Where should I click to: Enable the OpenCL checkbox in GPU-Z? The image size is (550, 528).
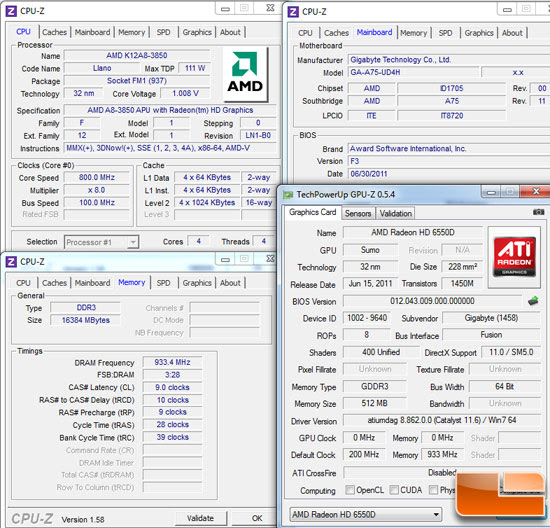pos(350,490)
